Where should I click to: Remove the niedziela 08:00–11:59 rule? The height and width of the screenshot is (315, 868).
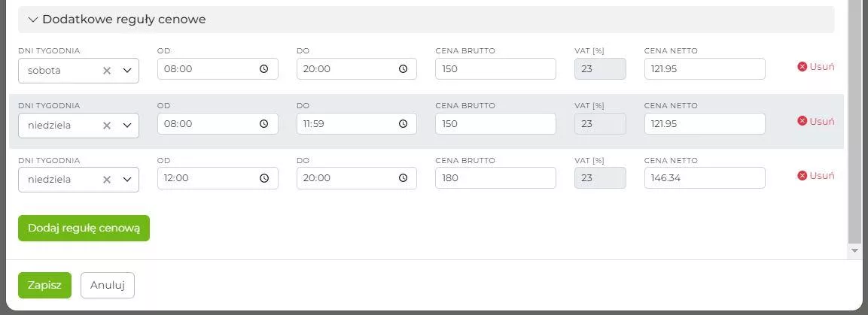tap(816, 121)
